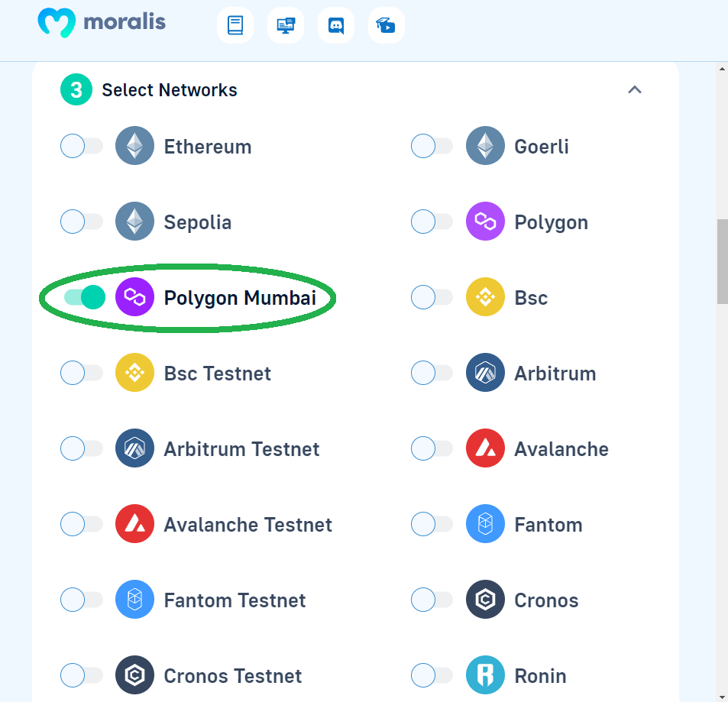Turn on the Bsc network toggle
Image resolution: width=728 pixels, height=702 pixels.
[432, 297]
